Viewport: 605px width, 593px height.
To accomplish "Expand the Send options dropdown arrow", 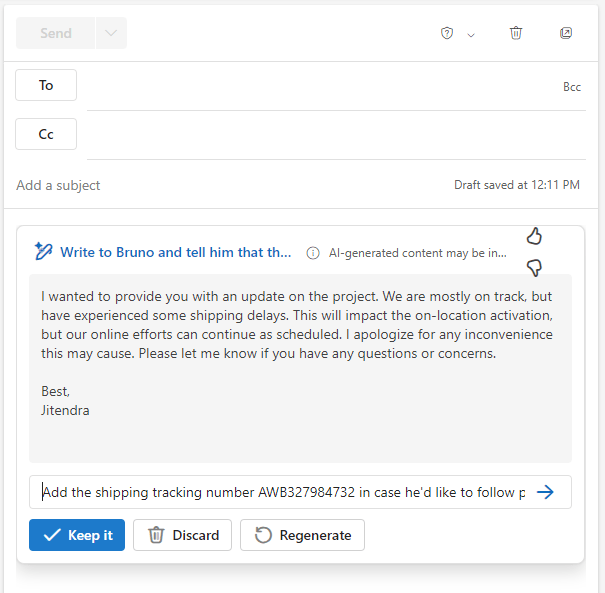I will 111,33.
